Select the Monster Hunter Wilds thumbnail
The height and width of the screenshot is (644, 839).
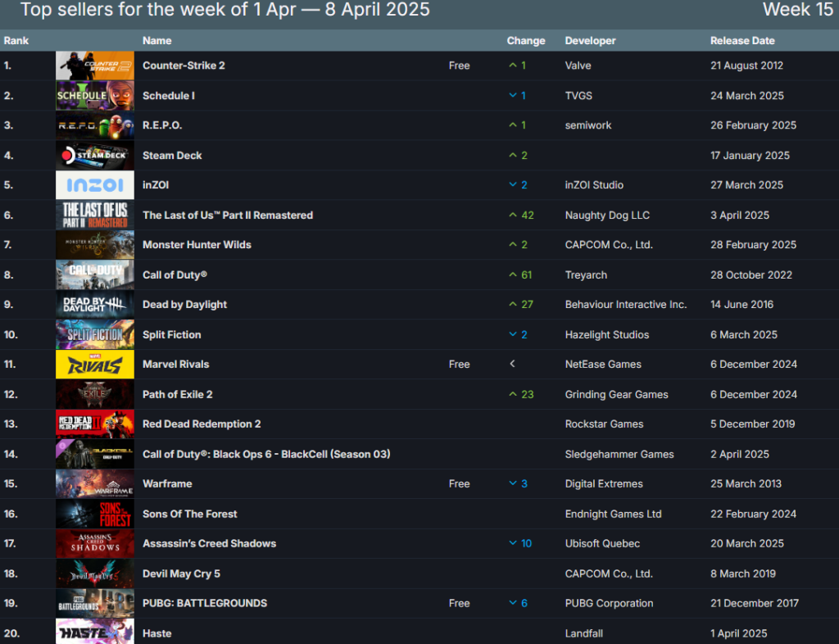(95, 244)
